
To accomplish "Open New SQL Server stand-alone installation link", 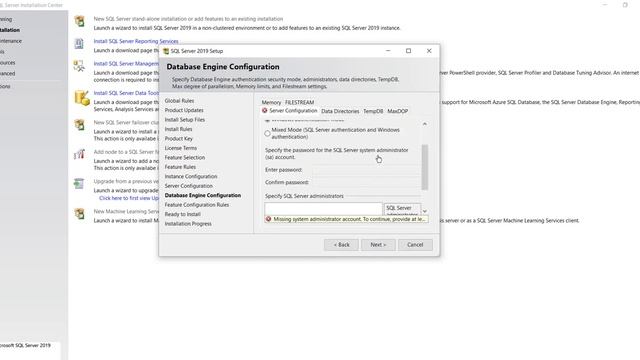I will [x=188, y=19].
